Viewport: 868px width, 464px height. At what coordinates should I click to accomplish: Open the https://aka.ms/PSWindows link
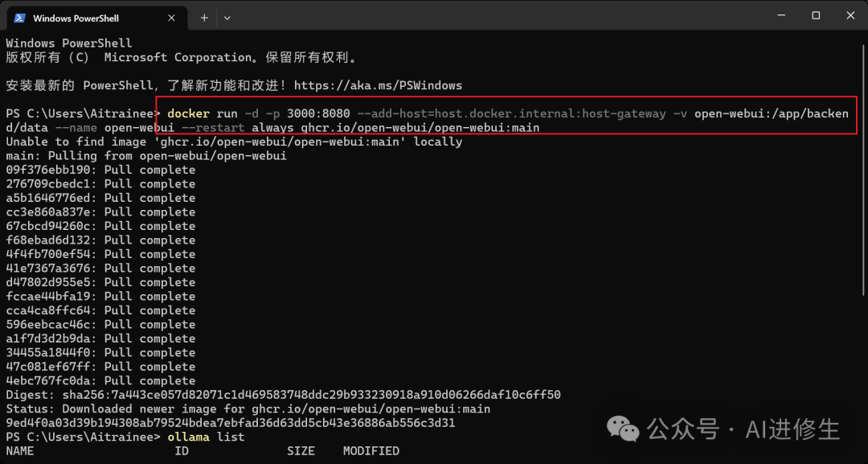(x=378, y=85)
